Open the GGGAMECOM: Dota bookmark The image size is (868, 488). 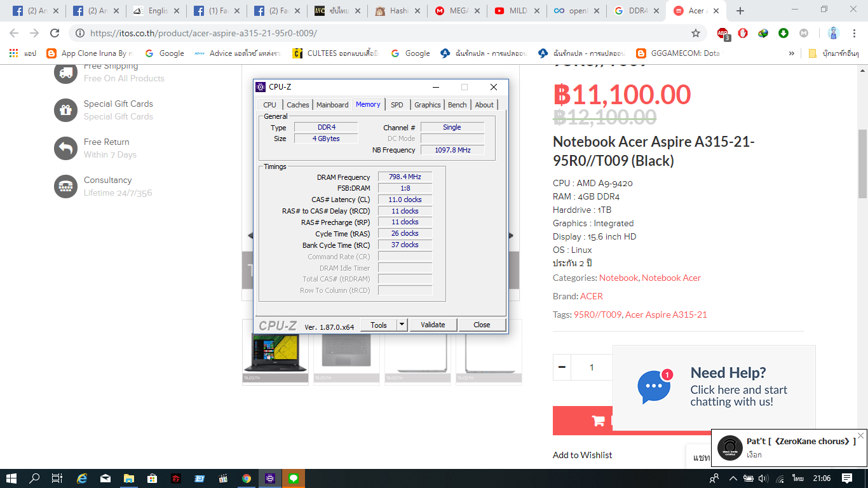(678, 53)
